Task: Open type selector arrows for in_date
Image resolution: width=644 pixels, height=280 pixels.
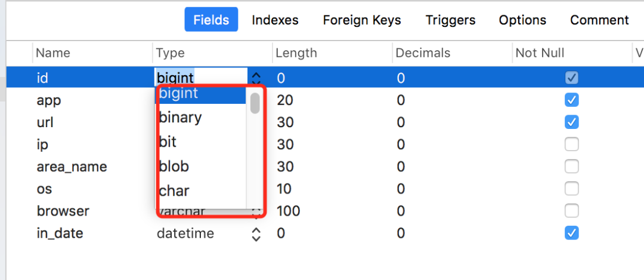Action: coord(256,233)
